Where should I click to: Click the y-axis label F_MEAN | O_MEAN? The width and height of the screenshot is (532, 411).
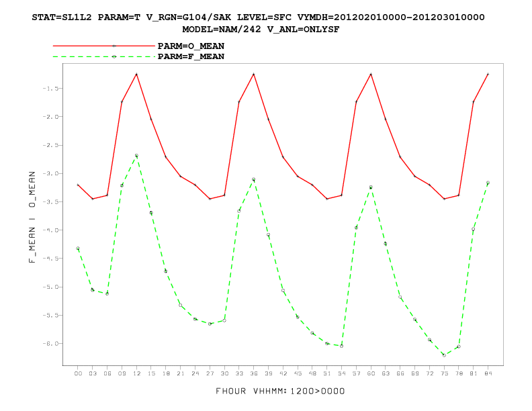coord(32,217)
